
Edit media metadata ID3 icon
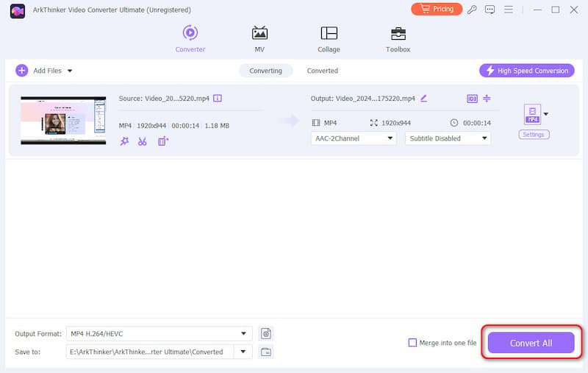472,99
